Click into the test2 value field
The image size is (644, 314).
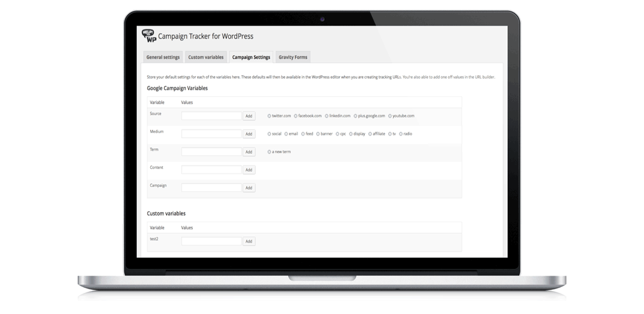coord(211,241)
